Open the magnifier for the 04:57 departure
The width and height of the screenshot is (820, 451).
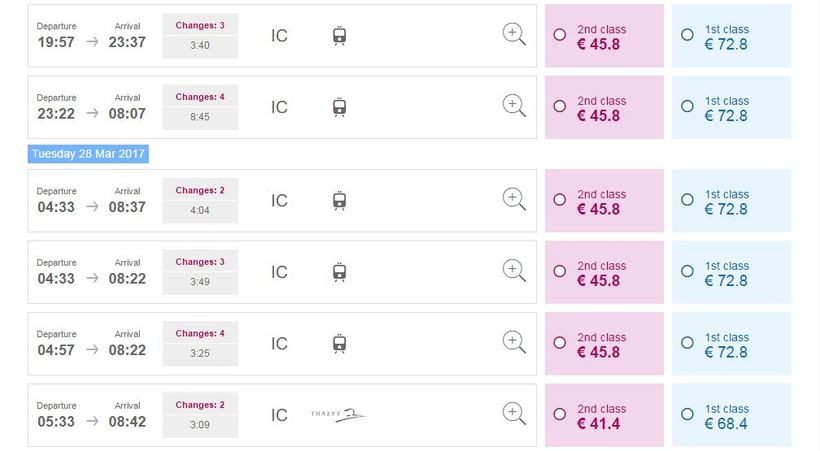tap(514, 343)
